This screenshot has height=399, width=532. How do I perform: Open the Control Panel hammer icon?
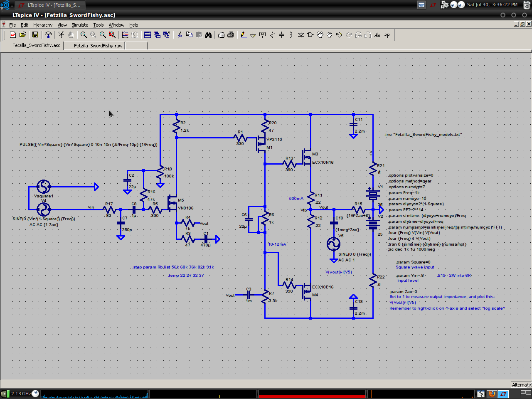(48, 35)
